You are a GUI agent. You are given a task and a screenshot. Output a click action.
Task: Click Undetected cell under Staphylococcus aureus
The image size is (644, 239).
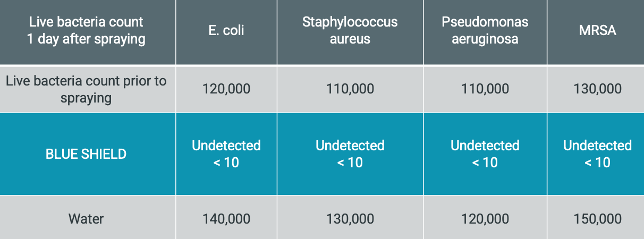click(350, 154)
